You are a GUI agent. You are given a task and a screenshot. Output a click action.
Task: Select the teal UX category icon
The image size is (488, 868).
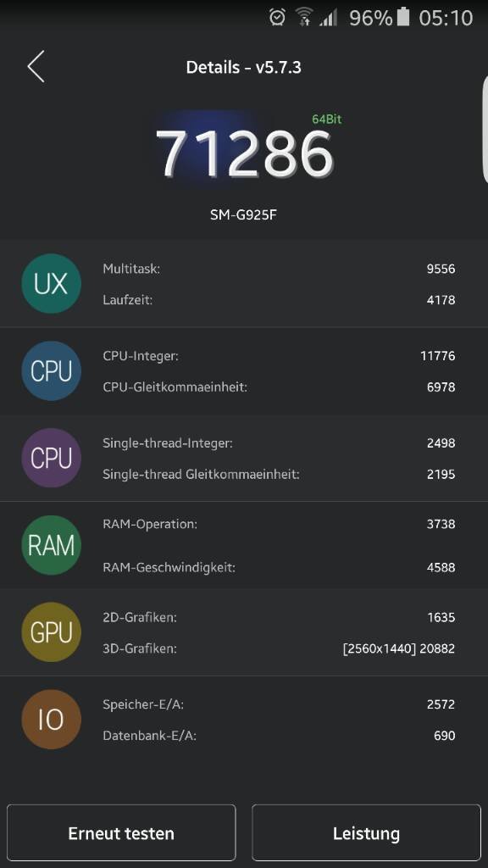click(x=52, y=283)
